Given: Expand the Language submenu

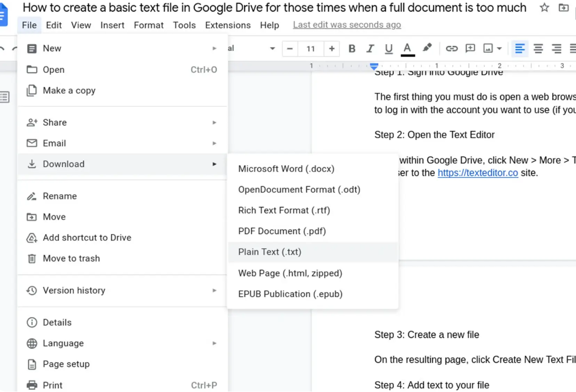Looking at the screenshot, I should point(122,343).
